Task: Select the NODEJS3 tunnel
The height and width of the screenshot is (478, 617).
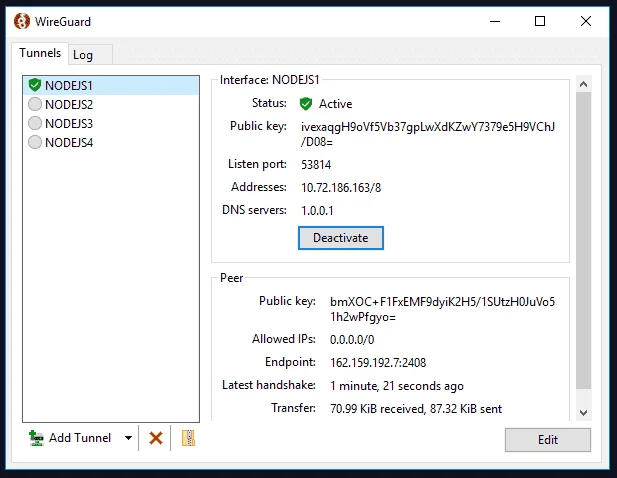Action: (x=111, y=124)
